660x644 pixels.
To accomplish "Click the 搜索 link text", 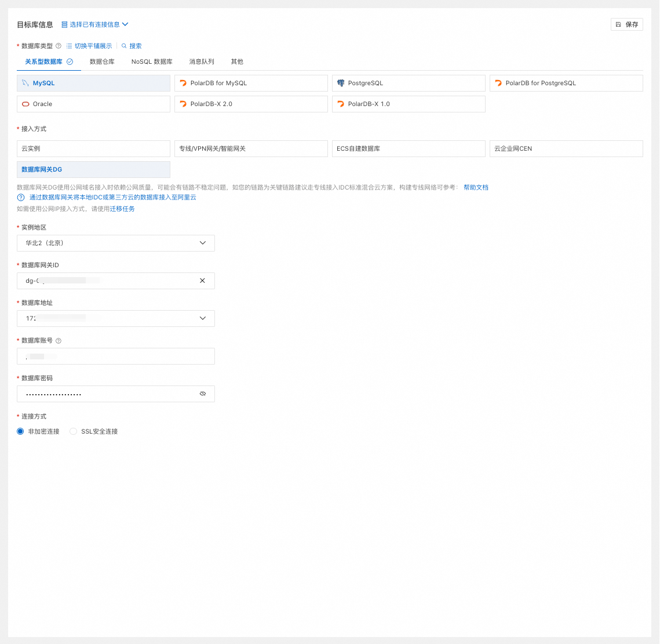I will pos(135,46).
